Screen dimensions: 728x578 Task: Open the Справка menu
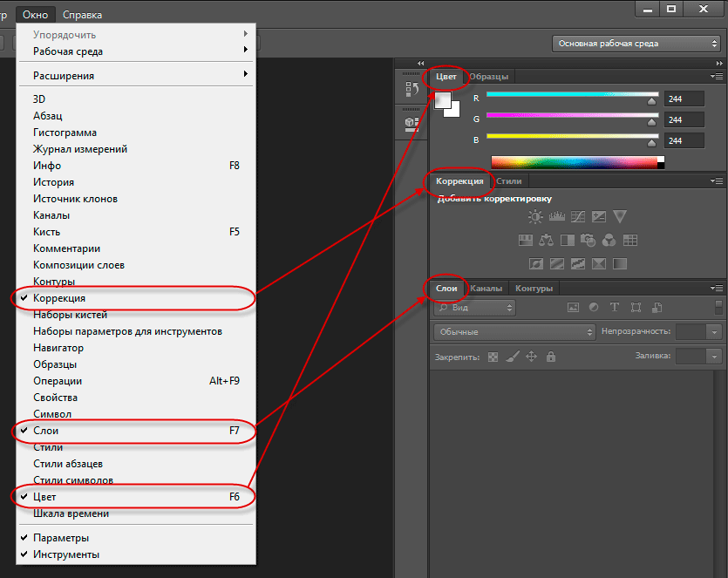[x=82, y=15]
